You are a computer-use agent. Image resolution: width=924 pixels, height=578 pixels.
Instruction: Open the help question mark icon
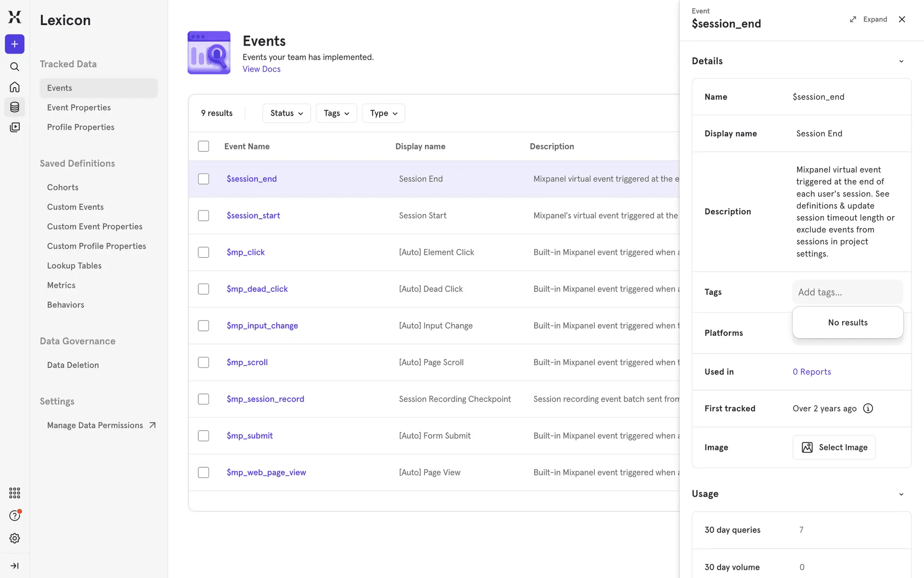coord(14,515)
